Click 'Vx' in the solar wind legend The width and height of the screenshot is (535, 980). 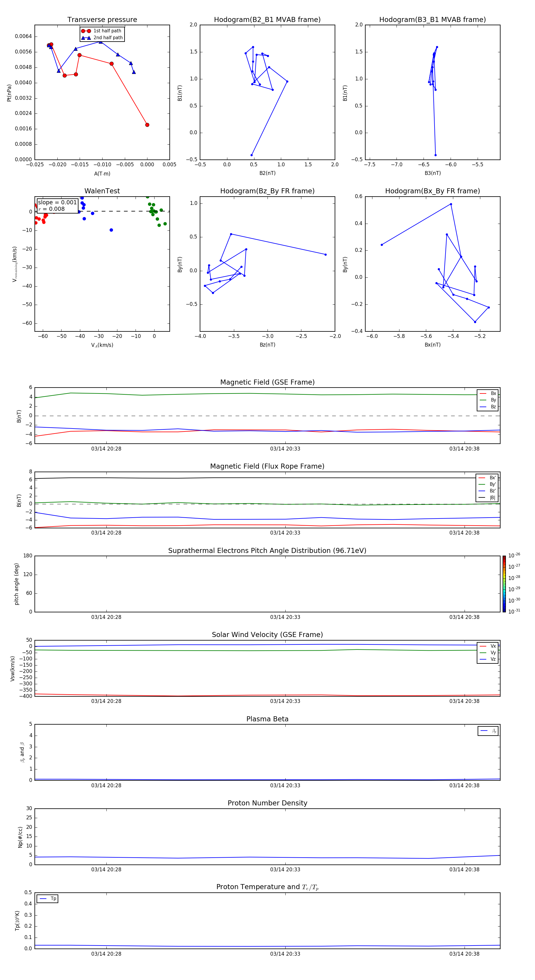tap(493, 647)
